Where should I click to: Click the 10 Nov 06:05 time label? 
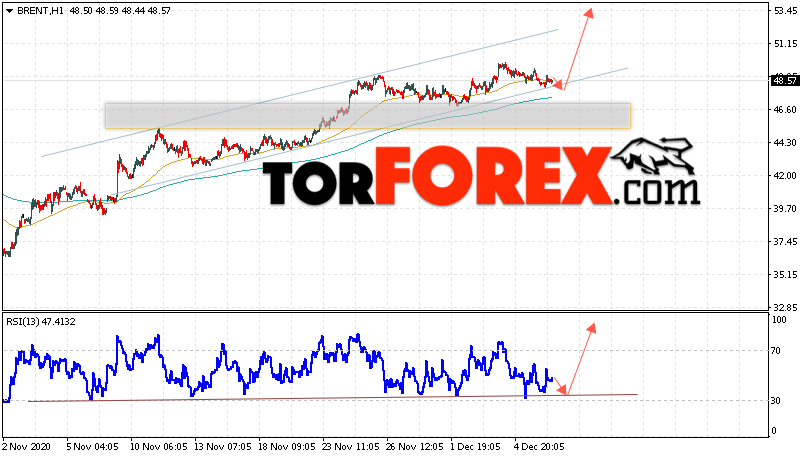pyautogui.click(x=158, y=447)
